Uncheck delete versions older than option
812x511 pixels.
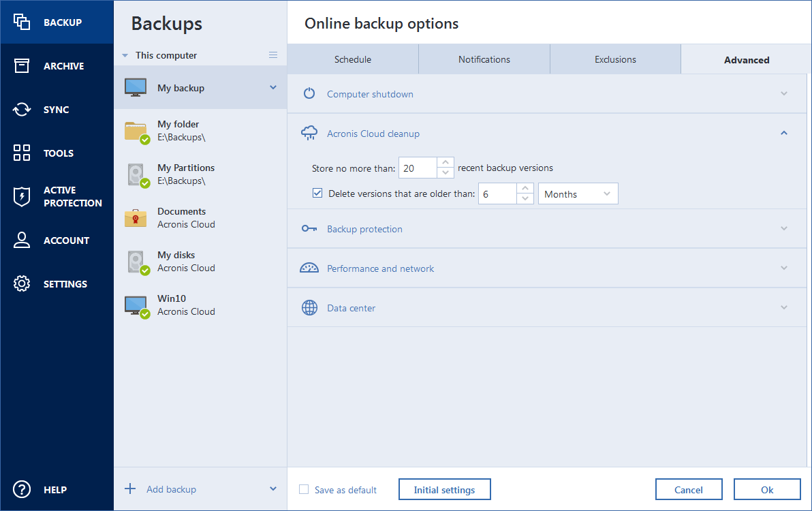click(x=317, y=193)
